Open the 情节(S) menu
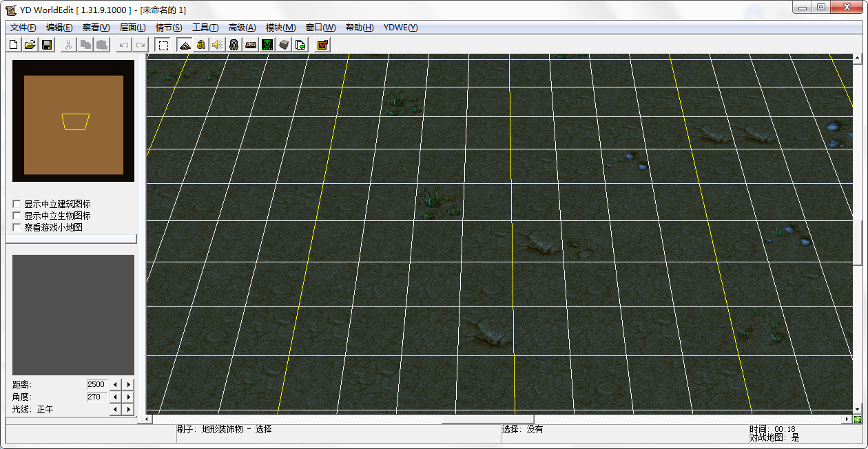 pyautogui.click(x=169, y=28)
